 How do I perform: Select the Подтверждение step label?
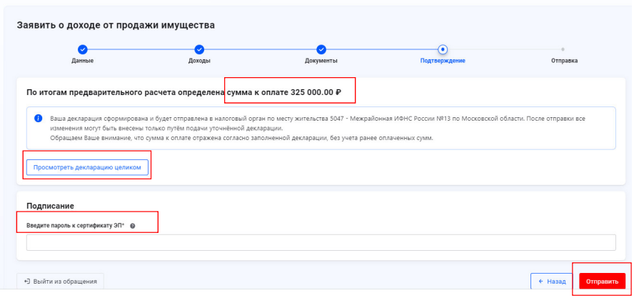[443, 61]
